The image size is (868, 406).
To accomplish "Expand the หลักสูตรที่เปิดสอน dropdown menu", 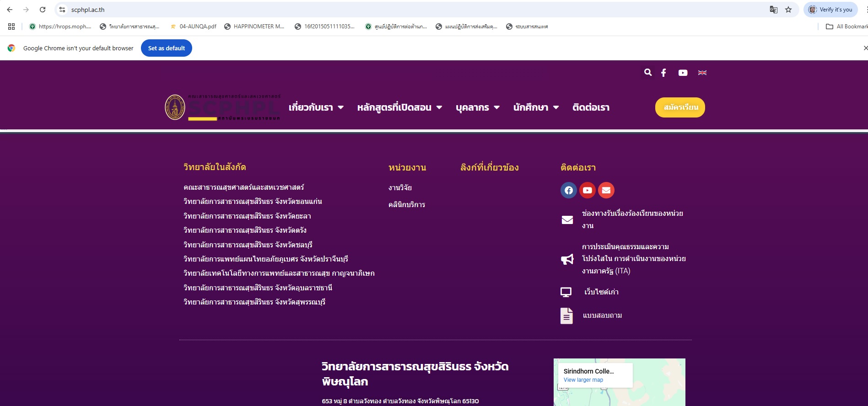I will click(399, 107).
